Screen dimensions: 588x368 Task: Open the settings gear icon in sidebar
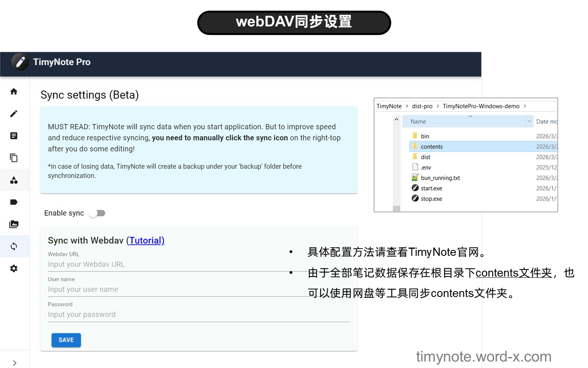pyautogui.click(x=14, y=268)
